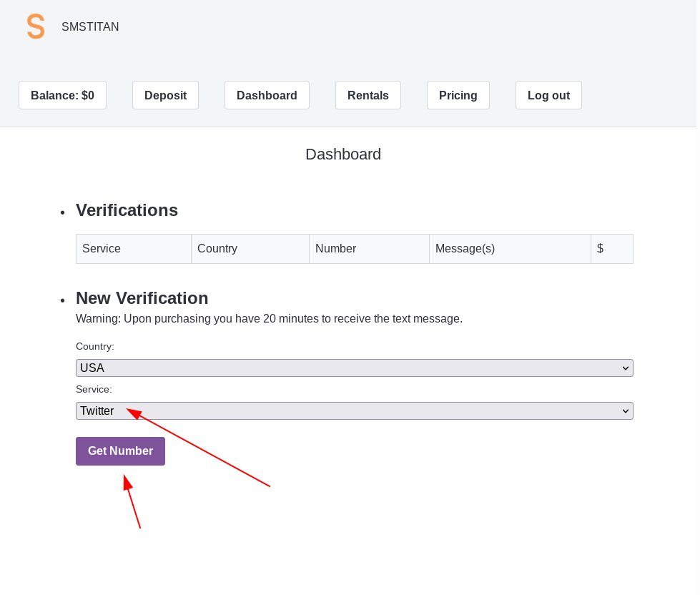
Task: Click the New Verification heading
Action: 142,298
